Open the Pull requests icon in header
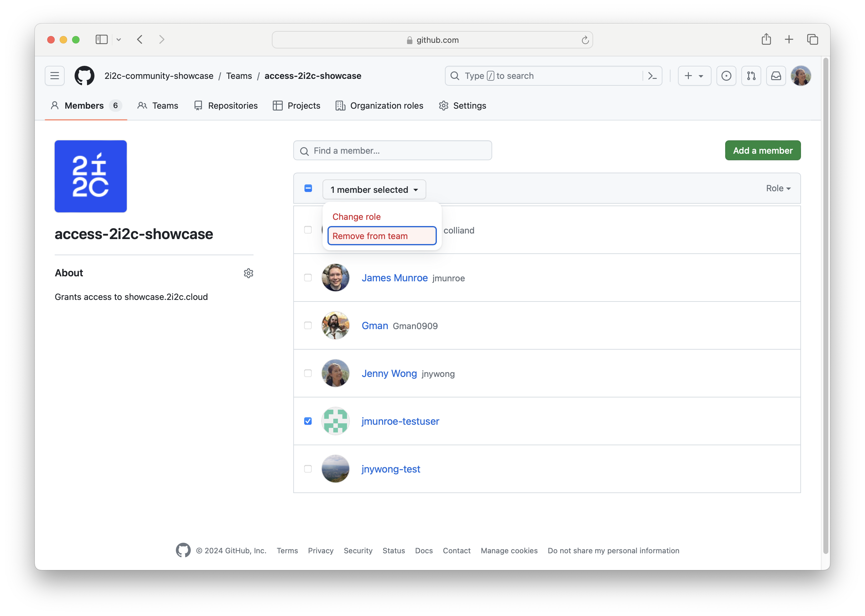865x616 pixels. 751,76
